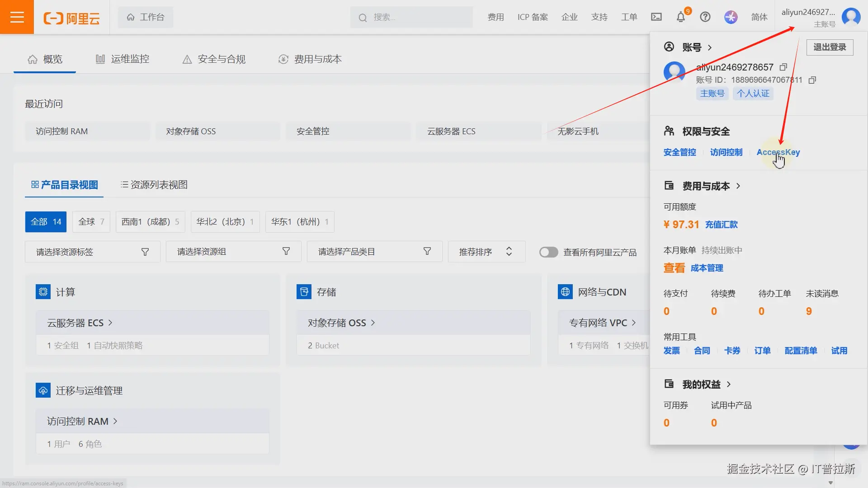The image size is (868, 488).
Task: Open the 推荐排序 sorting dropdown
Action: pyautogui.click(x=486, y=252)
